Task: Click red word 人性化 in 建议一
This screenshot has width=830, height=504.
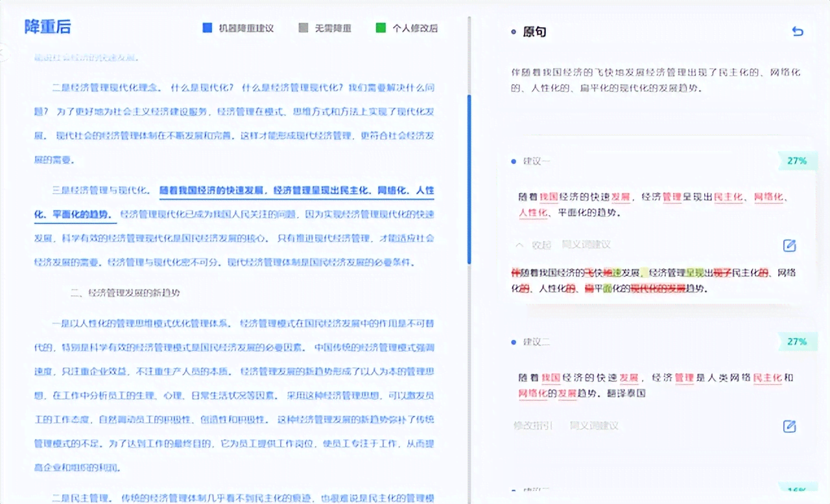Action: pos(534,212)
